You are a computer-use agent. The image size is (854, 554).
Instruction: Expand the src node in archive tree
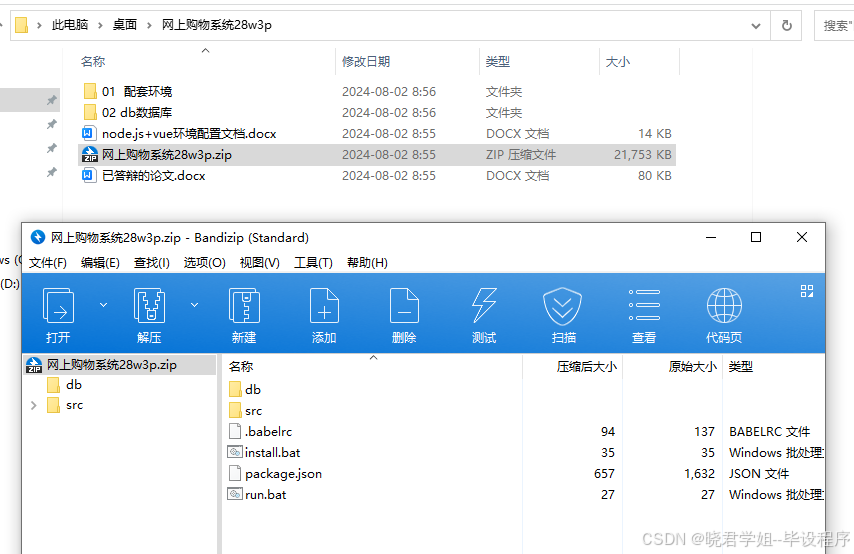click(x=34, y=405)
